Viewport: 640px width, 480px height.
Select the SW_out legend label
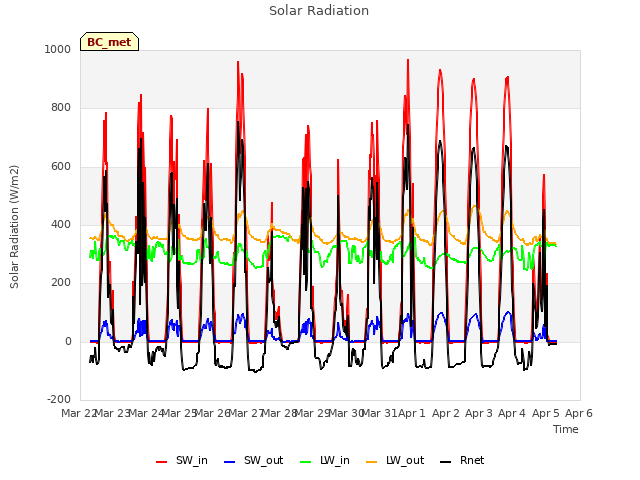coord(263,460)
